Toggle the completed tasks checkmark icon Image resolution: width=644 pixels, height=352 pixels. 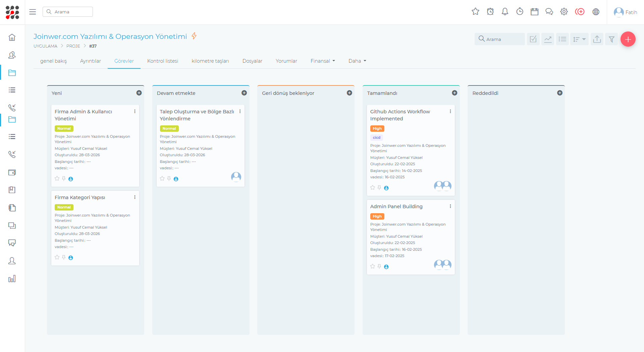pos(533,39)
